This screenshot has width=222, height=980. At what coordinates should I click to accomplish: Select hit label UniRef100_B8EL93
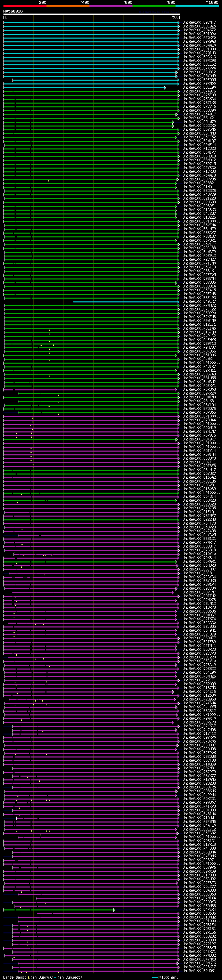coord(199,298)
